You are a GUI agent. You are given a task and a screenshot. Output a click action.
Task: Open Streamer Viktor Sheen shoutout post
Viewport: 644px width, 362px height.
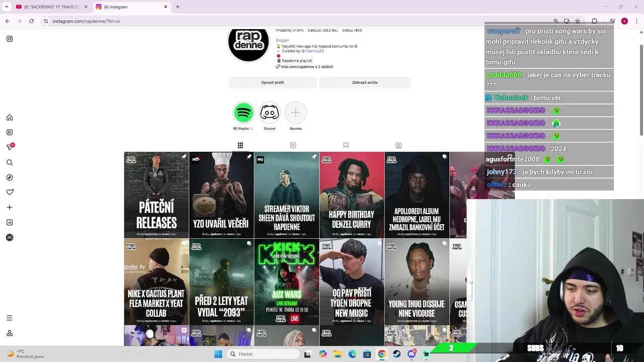287,195
